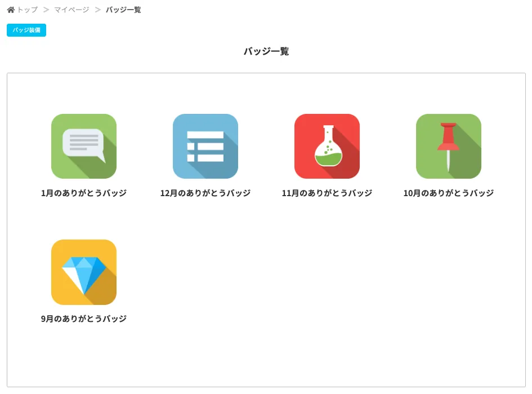Click the chevron separator after マイページ
This screenshot has width=532, height=394.
tap(98, 10)
